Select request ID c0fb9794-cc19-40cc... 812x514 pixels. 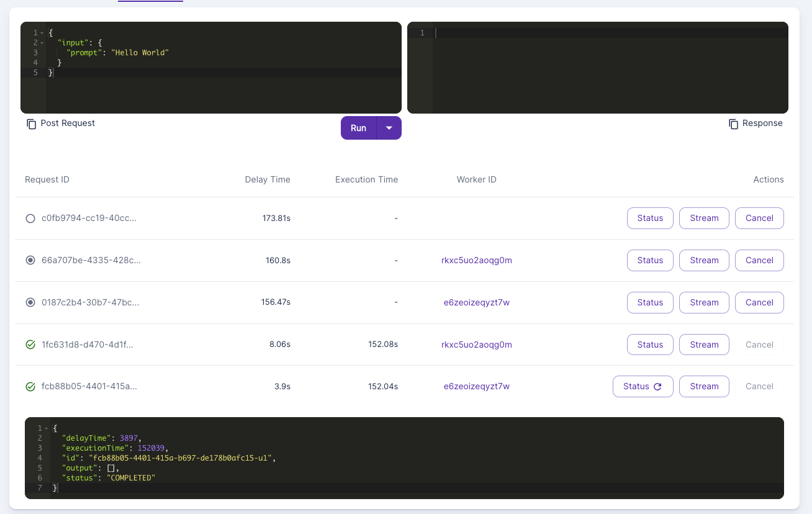point(89,219)
